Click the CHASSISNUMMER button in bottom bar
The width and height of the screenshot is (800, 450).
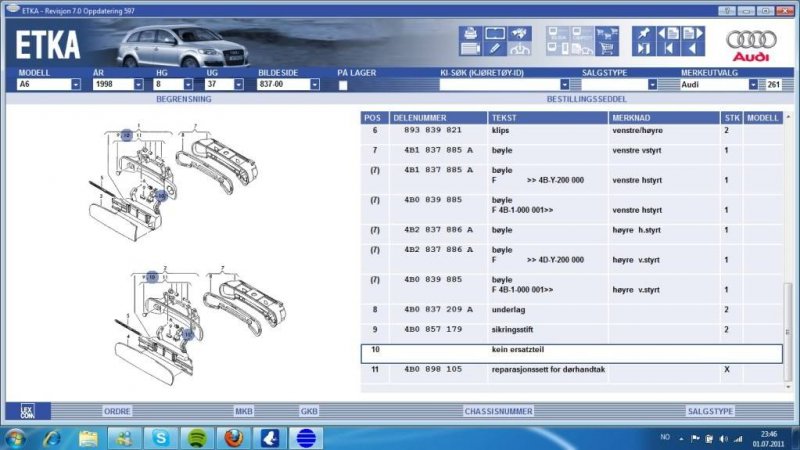(498, 411)
